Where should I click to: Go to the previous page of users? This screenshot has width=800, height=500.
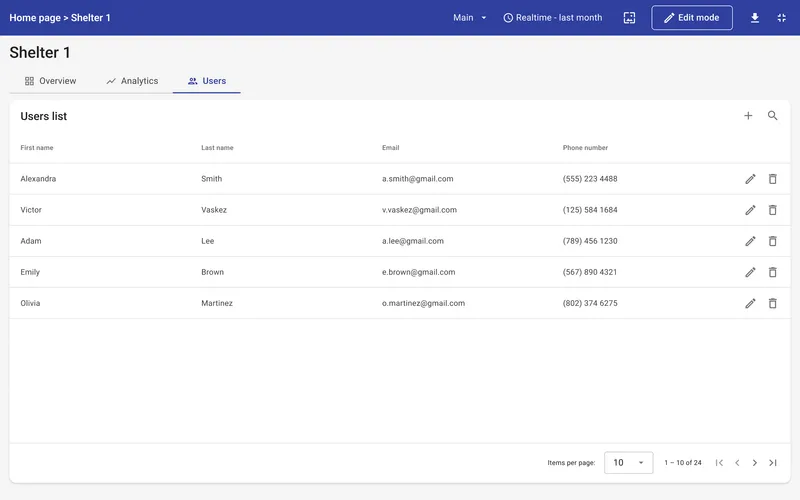(737, 463)
